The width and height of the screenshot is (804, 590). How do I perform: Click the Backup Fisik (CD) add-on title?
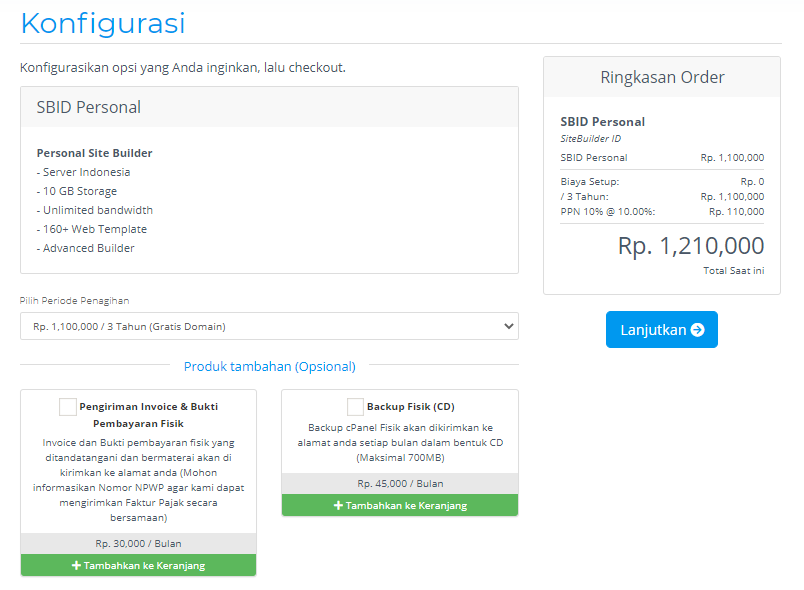(410, 407)
